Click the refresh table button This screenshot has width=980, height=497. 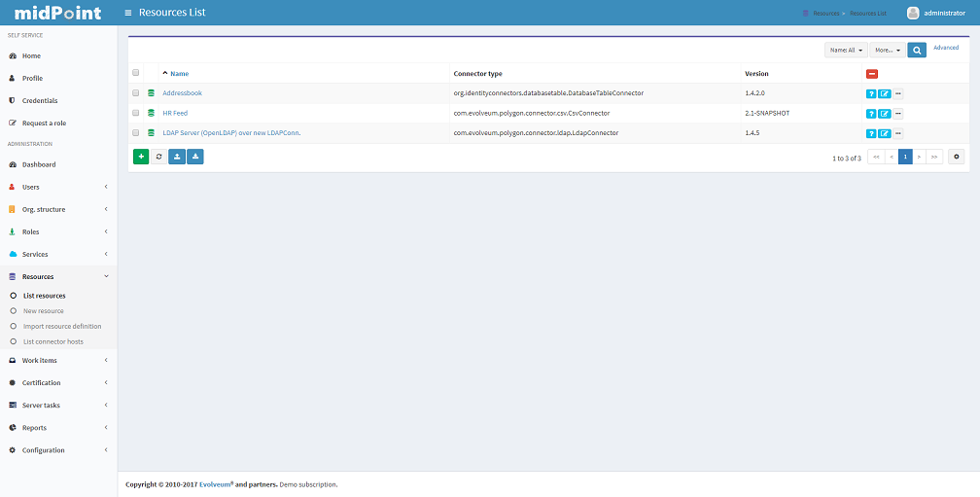(158, 157)
